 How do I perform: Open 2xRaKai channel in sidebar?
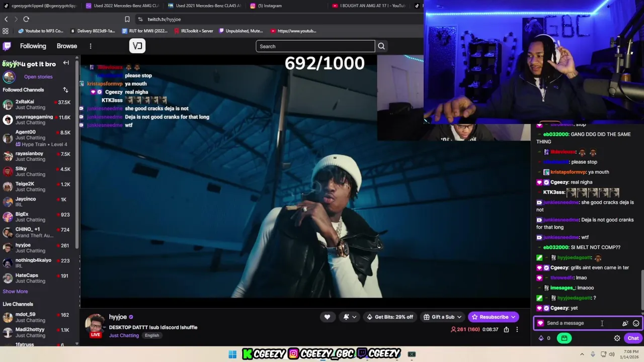(x=38, y=105)
